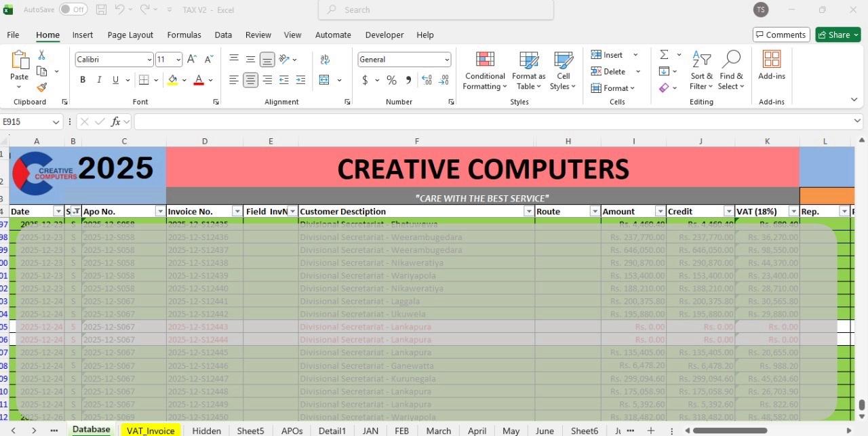The image size is (868, 436).
Task: Click the Fill Color highlighter swatch
Action: coord(172,80)
